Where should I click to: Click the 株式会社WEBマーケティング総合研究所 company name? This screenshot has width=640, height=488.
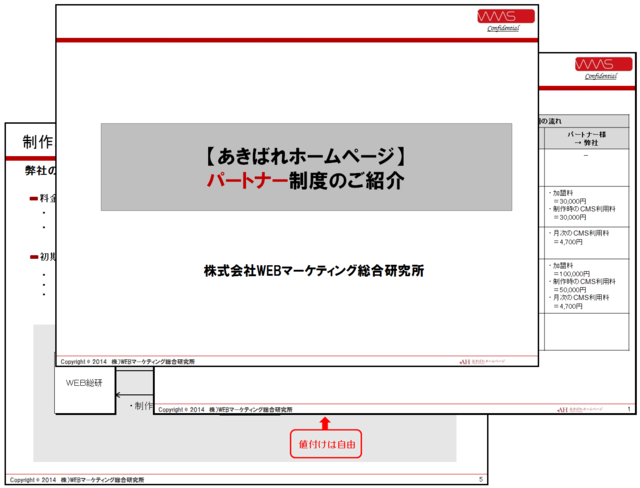[x=313, y=271]
